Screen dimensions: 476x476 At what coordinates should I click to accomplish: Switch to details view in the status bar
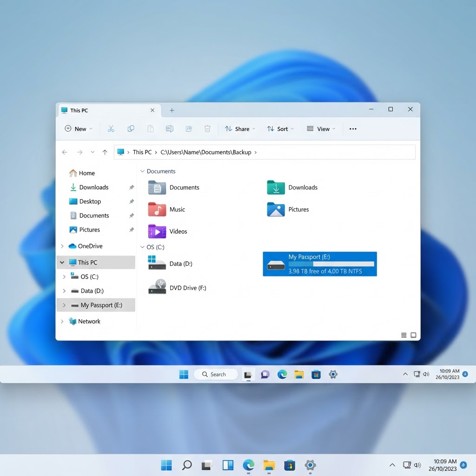(404, 335)
